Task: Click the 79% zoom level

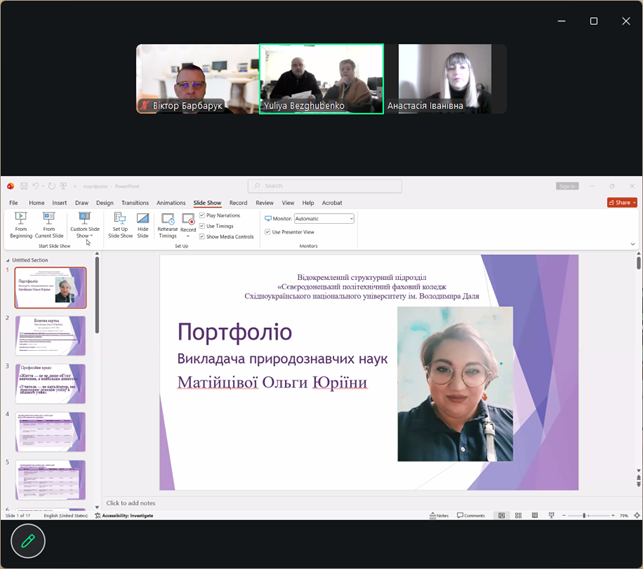Action: [x=624, y=515]
